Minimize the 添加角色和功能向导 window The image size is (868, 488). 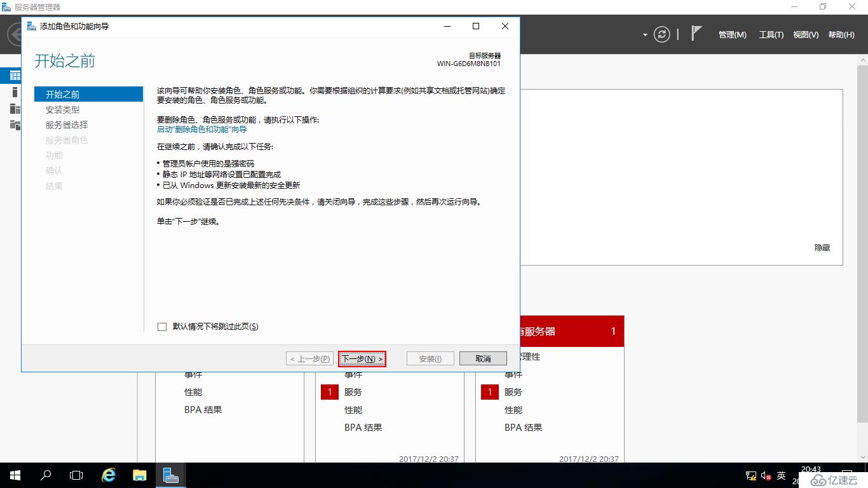tap(447, 26)
